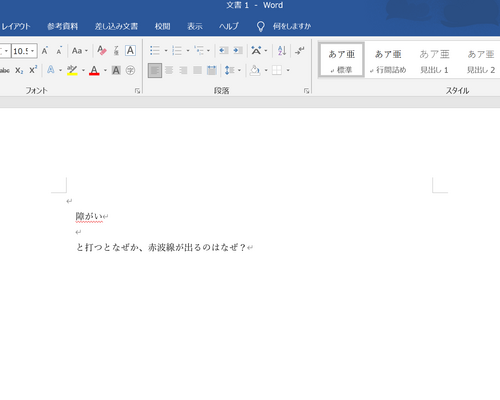The height and width of the screenshot is (400, 500).
Task: Switch to the 差し込み文書 tab
Action: pyautogui.click(x=116, y=26)
